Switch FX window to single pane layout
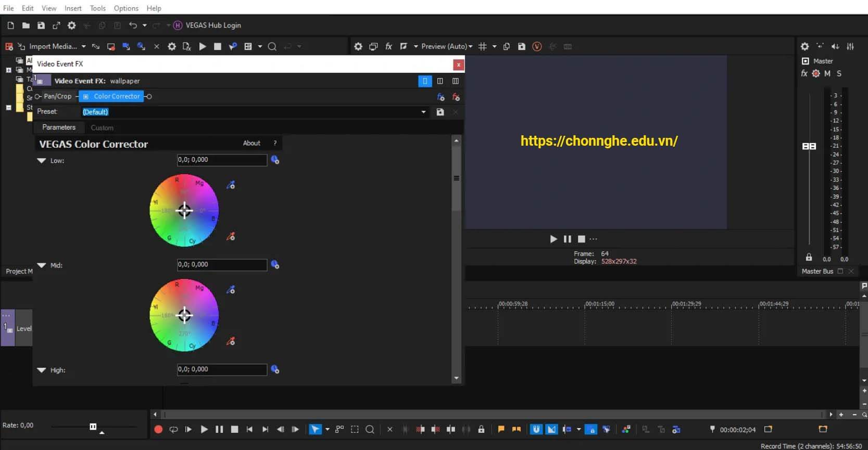The width and height of the screenshot is (868, 450). 425,81
